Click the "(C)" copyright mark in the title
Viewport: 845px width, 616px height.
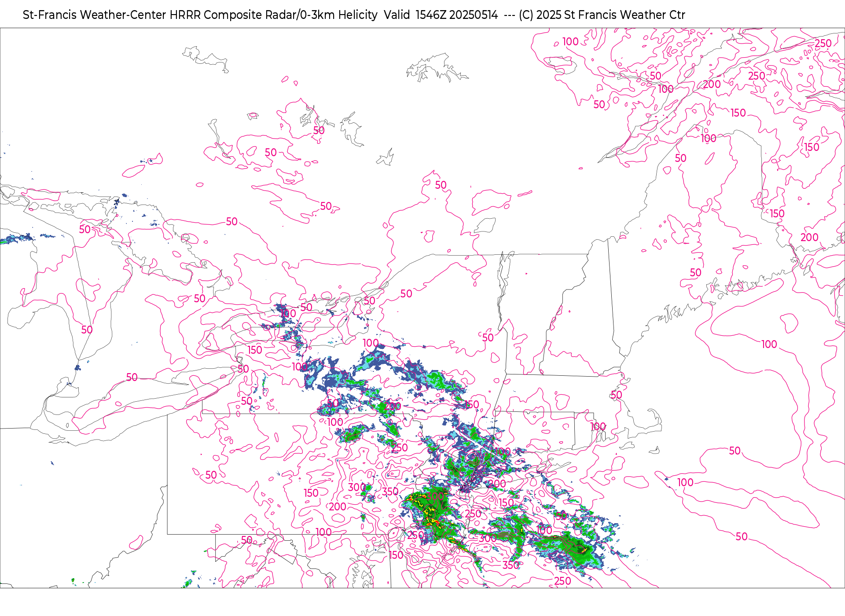[526, 15]
